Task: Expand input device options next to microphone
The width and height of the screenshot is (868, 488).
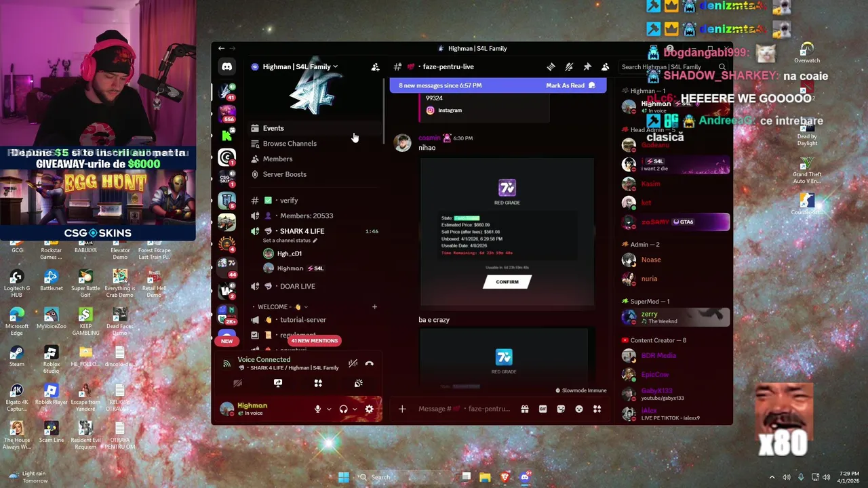Action: [329, 409]
